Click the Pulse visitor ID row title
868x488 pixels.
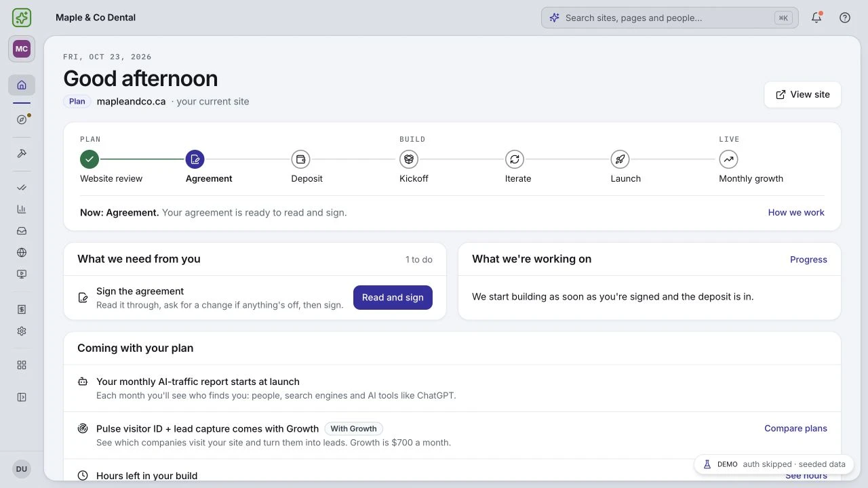tap(208, 428)
